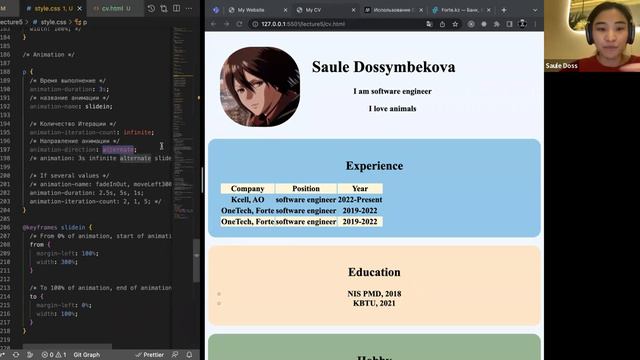Click the NIS PMD, 2018 list item
640x360 pixels.
(374, 294)
